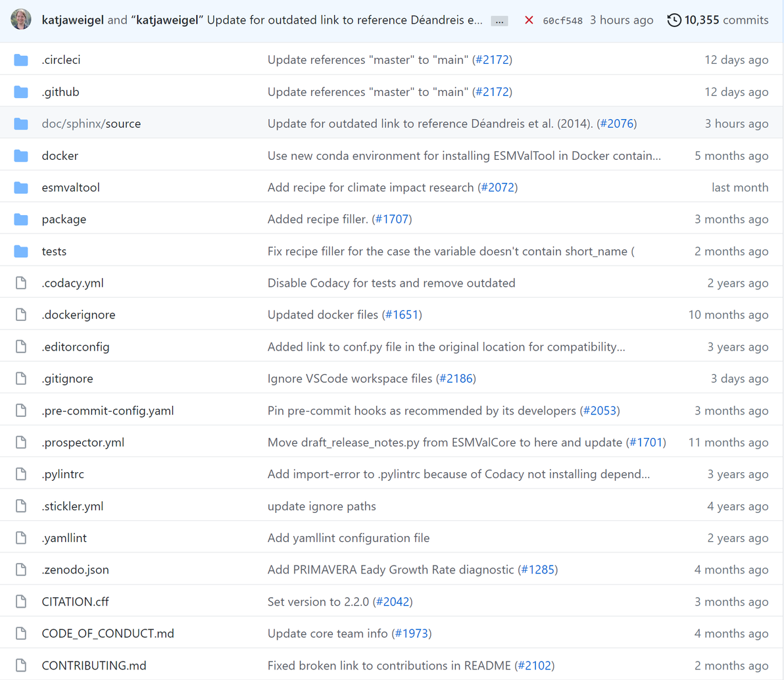Image resolution: width=784 pixels, height=680 pixels.
Task: Click the .gitignore file icon
Action: (x=21, y=379)
